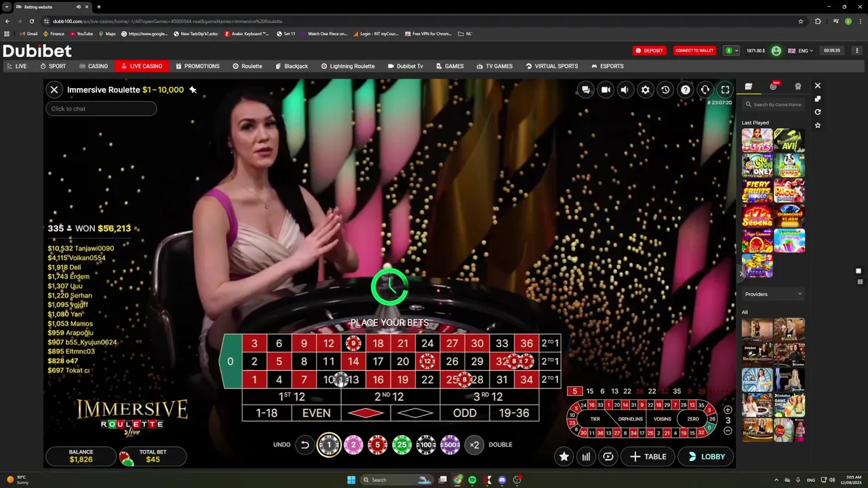Mute the game sound speaker icon
The width and height of the screenshot is (868, 488).
625,89
